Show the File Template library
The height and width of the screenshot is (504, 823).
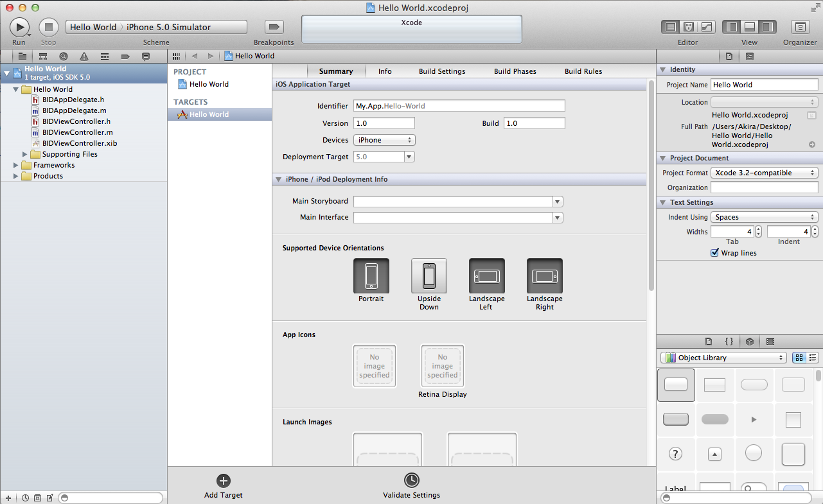click(x=709, y=342)
